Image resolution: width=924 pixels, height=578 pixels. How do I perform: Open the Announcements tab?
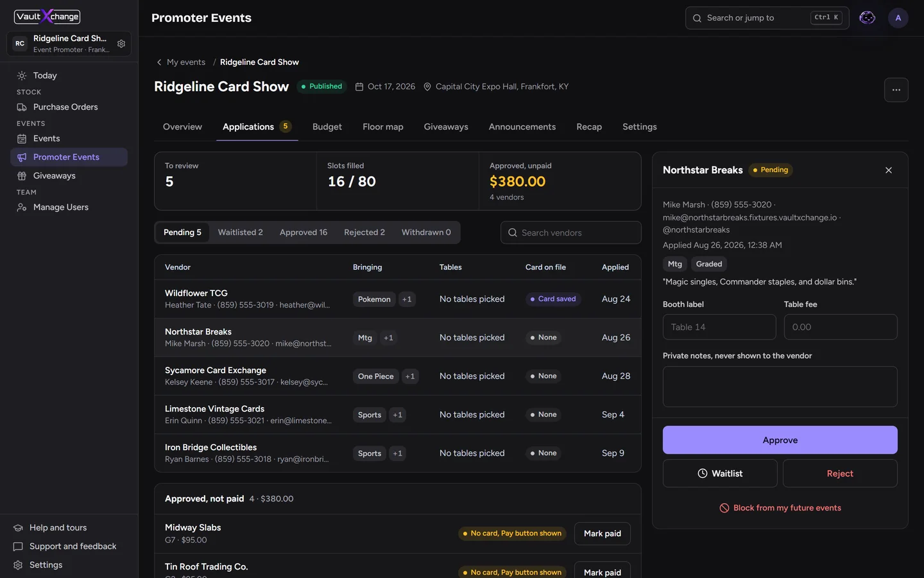522,127
